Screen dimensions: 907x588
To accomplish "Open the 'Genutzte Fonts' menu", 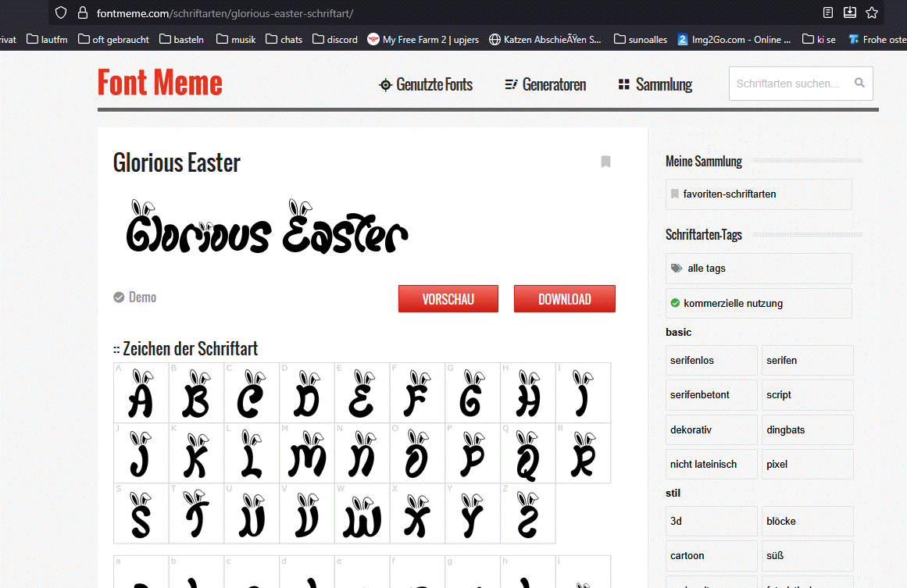I will pyautogui.click(x=426, y=84).
